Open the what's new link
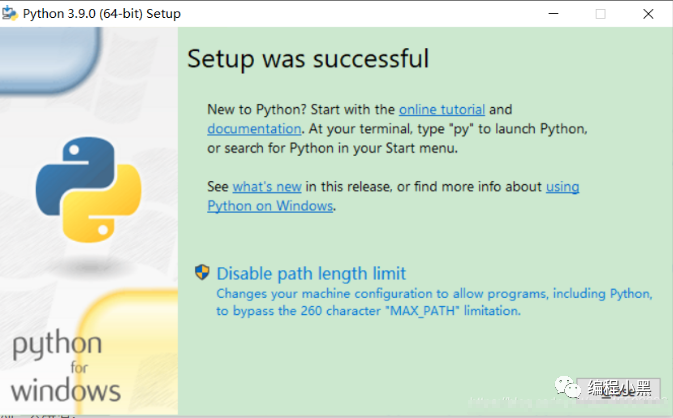The height and width of the screenshot is (418, 673). [x=267, y=187]
